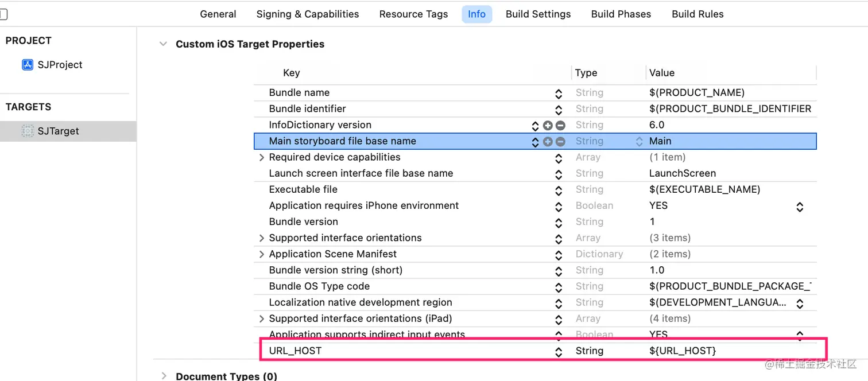Open Localization native development region value dropdown
The width and height of the screenshot is (868, 381).
point(800,303)
